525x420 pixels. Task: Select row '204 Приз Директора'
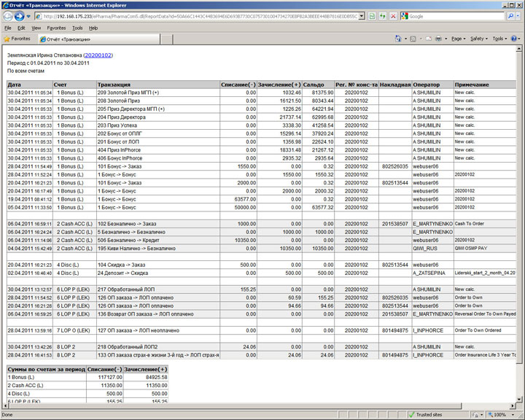(261, 117)
